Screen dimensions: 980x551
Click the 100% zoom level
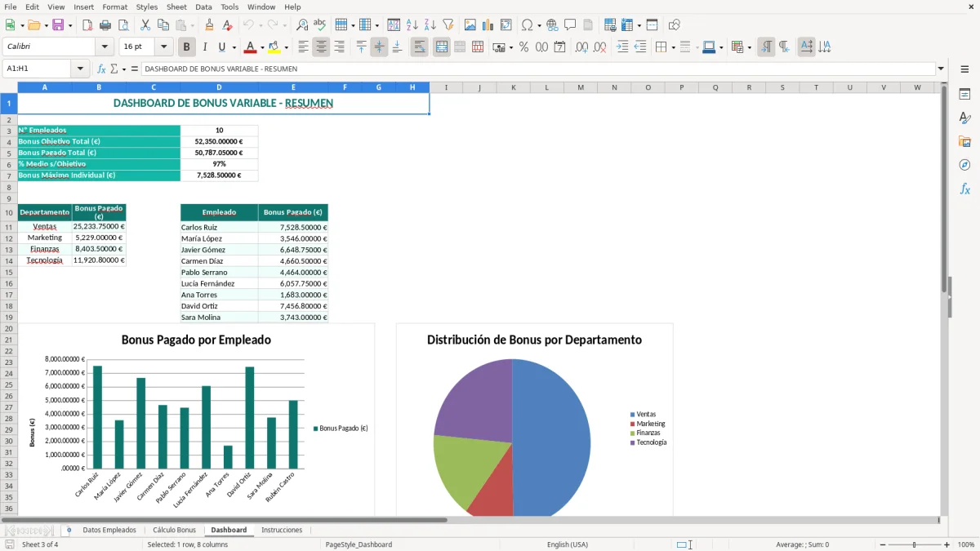click(966, 544)
